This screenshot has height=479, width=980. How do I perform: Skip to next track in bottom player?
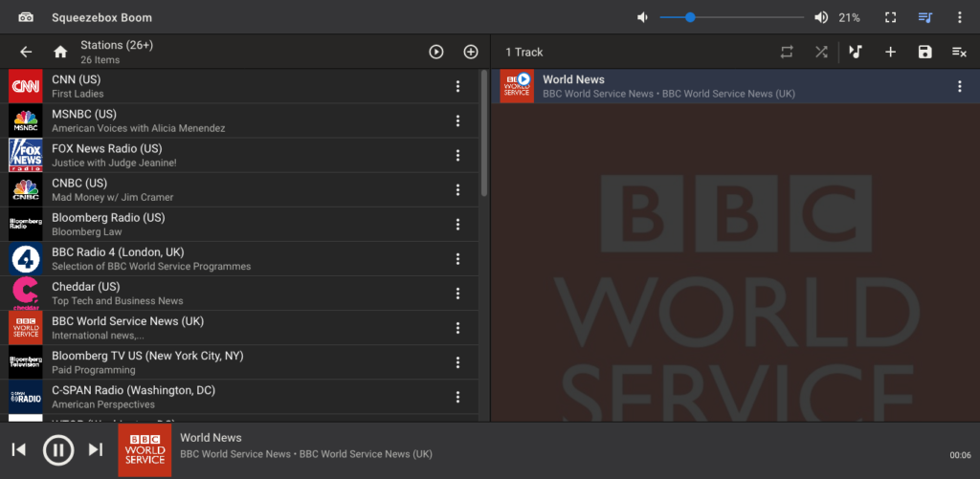pyautogui.click(x=95, y=449)
